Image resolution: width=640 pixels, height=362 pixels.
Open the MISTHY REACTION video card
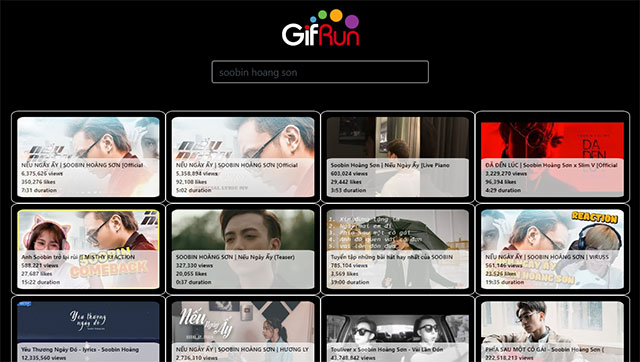(x=88, y=249)
